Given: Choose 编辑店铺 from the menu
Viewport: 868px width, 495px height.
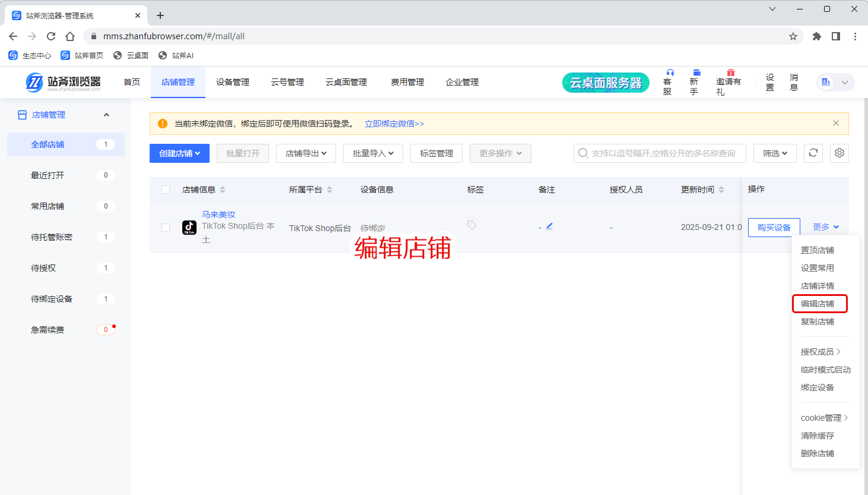Looking at the screenshot, I should pos(818,304).
